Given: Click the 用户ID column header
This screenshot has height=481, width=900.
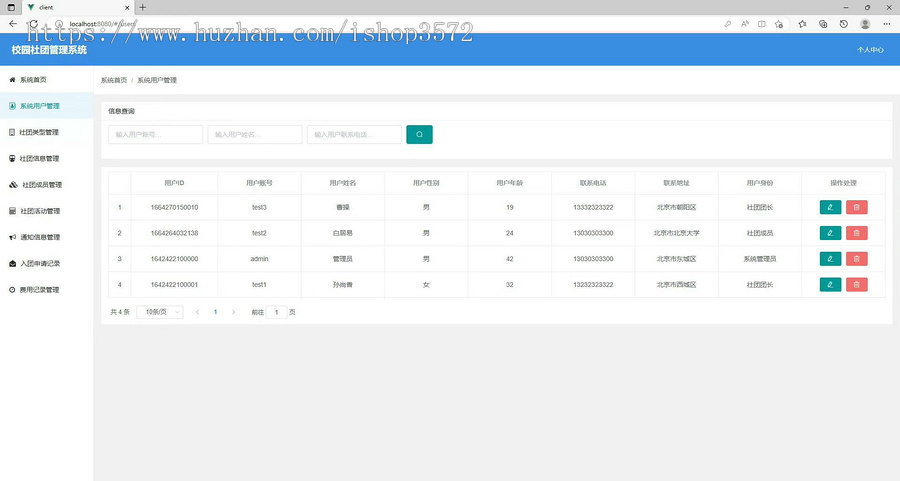Looking at the screenshot, I should (x=174, y=183).
